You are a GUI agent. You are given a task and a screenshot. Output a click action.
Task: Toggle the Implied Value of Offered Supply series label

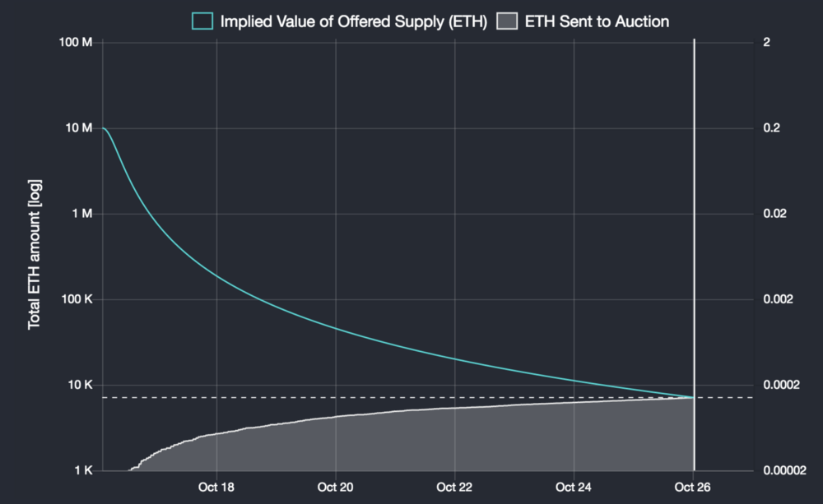353,21
